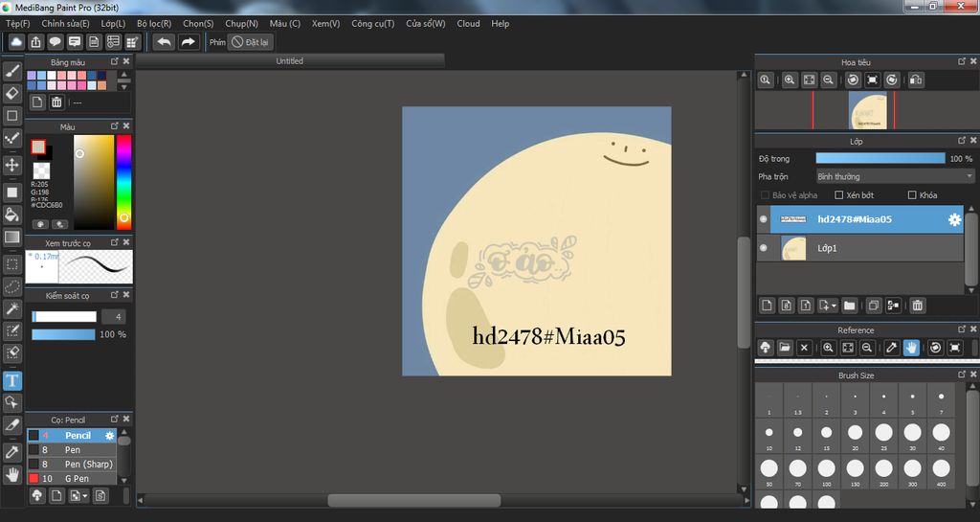The height and width of the screenshot is (522, 980).
Task: Open the Pha trộn blend mode dropdown
Action: 895,177
